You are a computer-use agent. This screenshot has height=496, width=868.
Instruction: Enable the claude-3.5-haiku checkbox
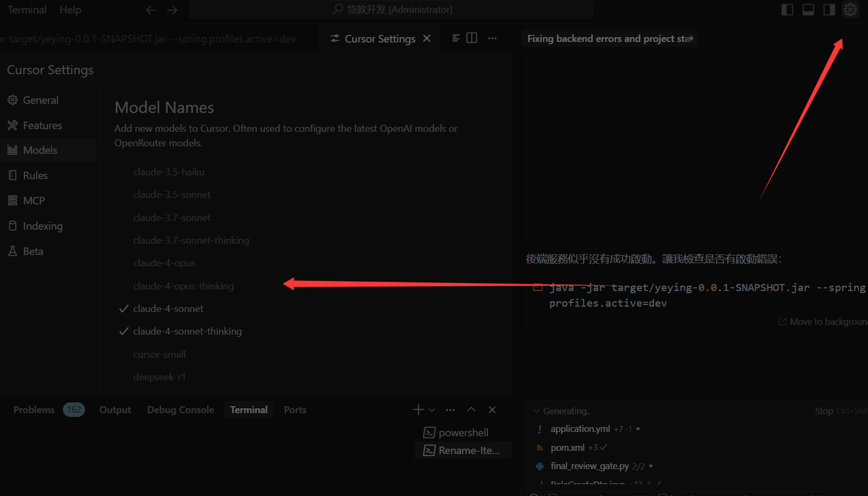[x=124, y=172]
